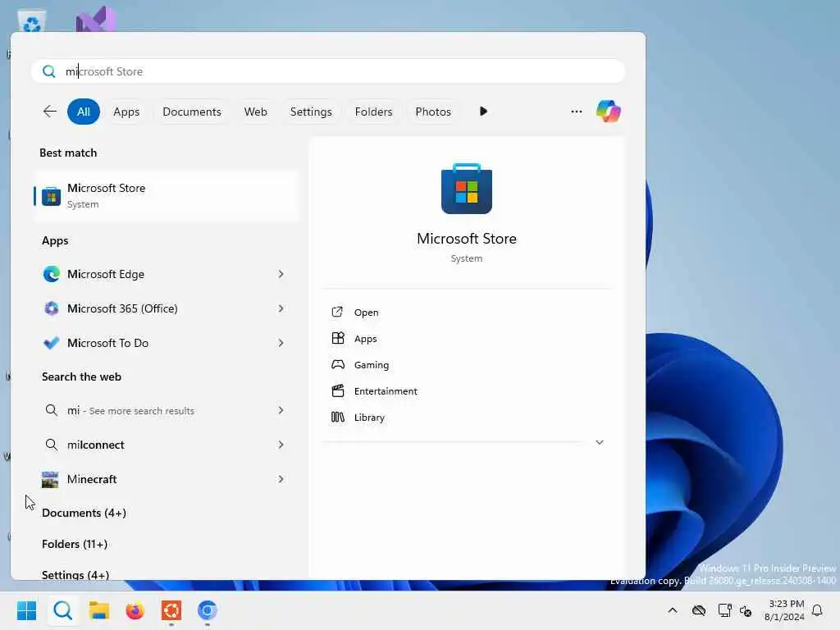Expand 'mi - See more search results' chevron
The height and width of the screenshot is (630, 840).
281,410
